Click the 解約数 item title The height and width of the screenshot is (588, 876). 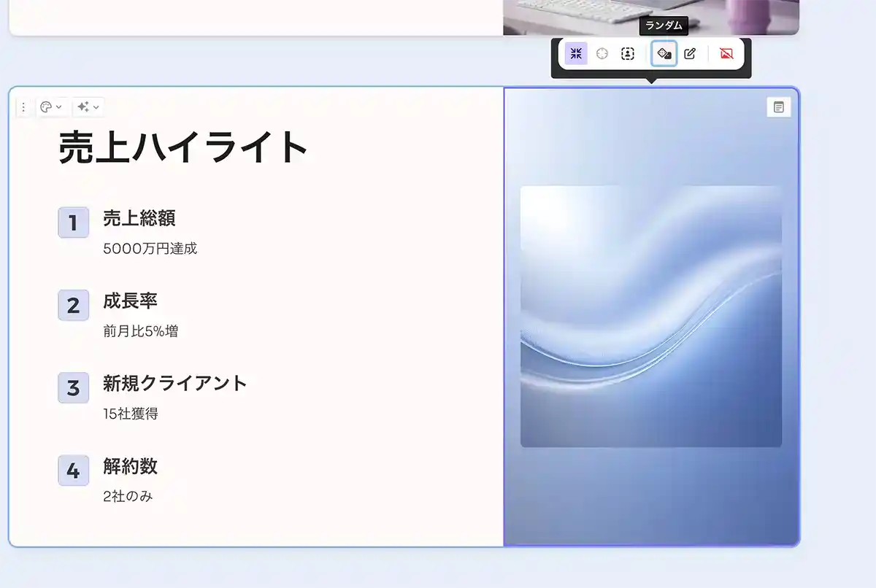(130, 466)
